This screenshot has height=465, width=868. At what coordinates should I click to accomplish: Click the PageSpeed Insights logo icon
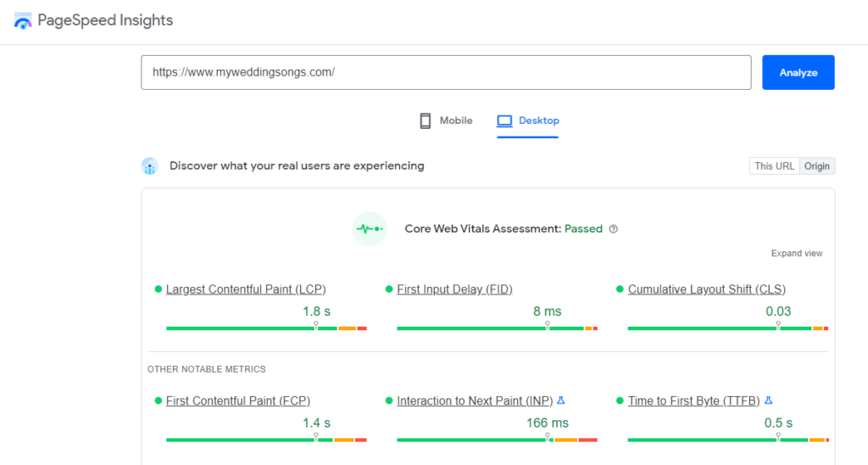23,21
